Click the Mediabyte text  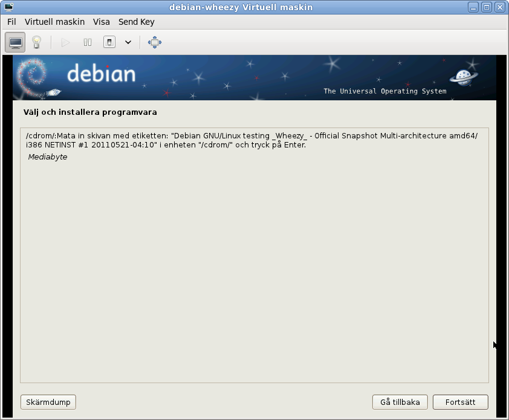(x=48, y=157)
